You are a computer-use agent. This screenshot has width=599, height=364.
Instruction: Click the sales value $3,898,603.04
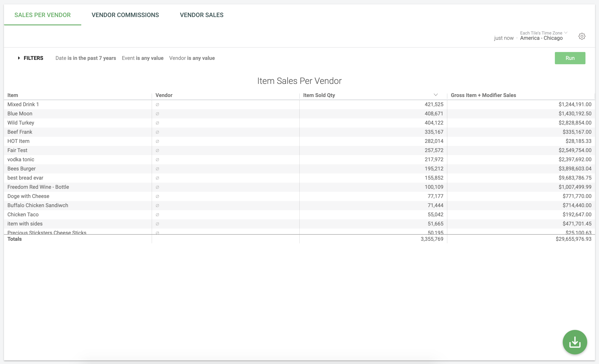click(575, 168)
